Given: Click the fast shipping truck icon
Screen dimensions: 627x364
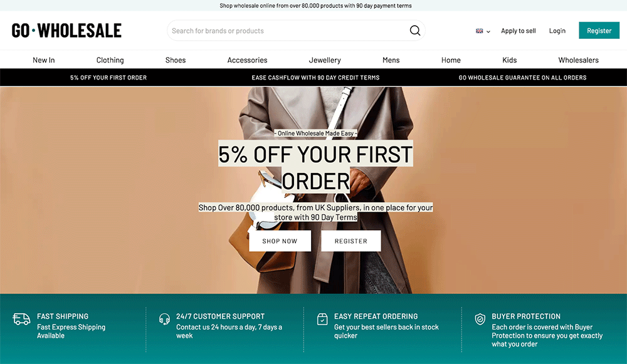Looking at the screenshot, I should point(21,319).
